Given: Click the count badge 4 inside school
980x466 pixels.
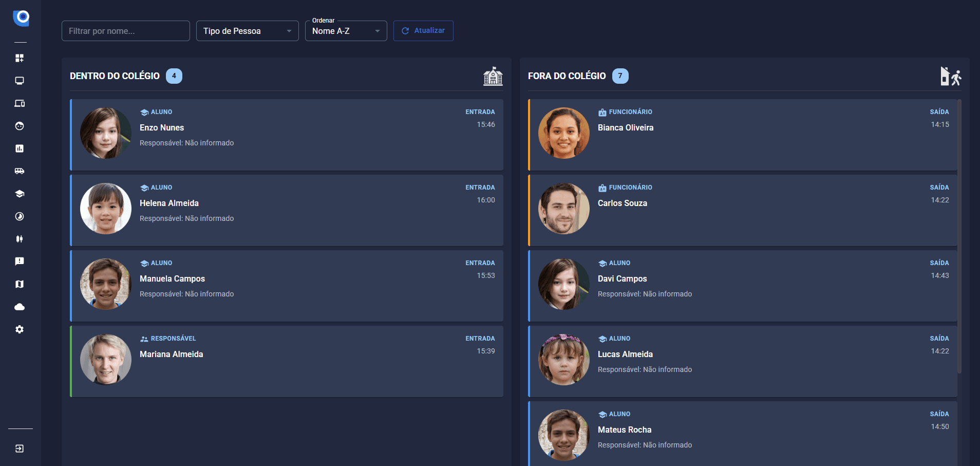Looking at the screenshot, I should (174, 76).
